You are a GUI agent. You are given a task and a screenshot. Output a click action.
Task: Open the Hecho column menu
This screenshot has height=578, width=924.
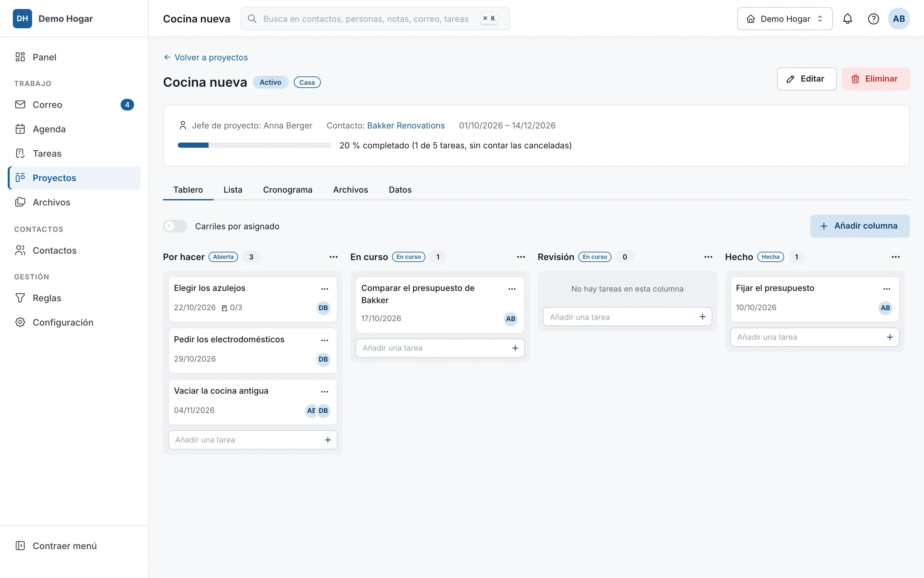coord(895,257)
